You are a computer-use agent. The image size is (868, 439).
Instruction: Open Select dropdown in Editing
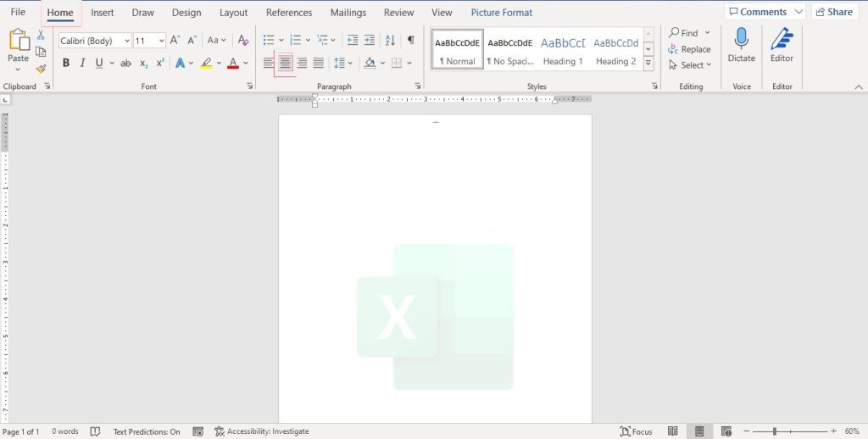click(x=690, y=65)
